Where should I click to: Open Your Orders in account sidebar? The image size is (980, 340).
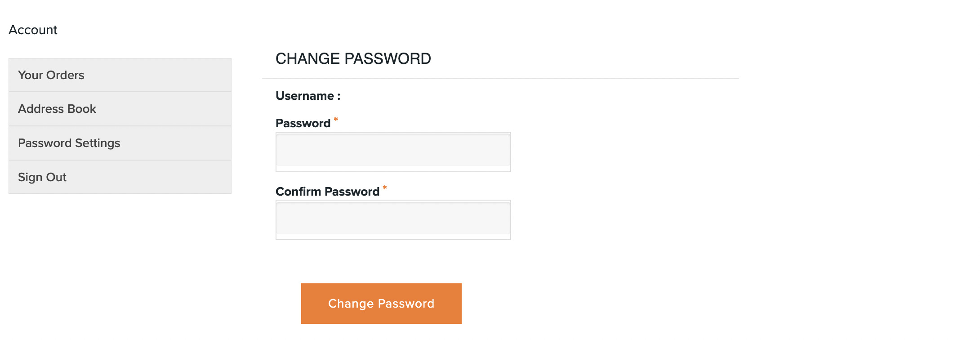(x=51, y=75)
